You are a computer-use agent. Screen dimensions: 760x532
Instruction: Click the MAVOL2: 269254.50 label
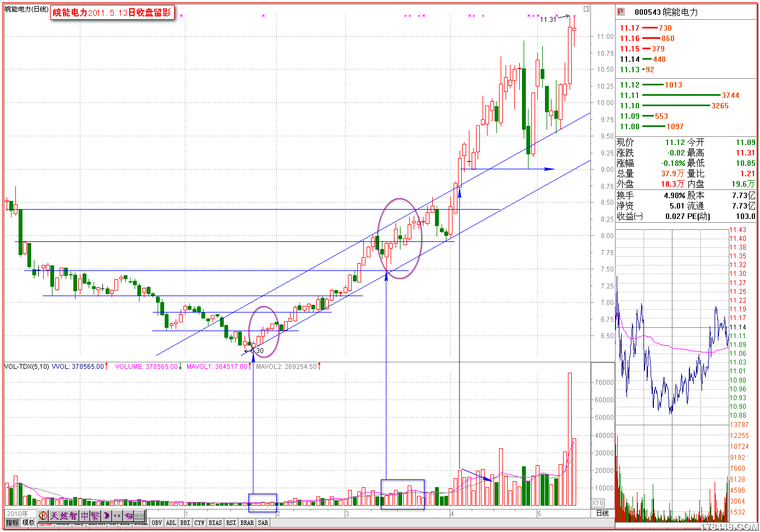click(x=288, y=366)
